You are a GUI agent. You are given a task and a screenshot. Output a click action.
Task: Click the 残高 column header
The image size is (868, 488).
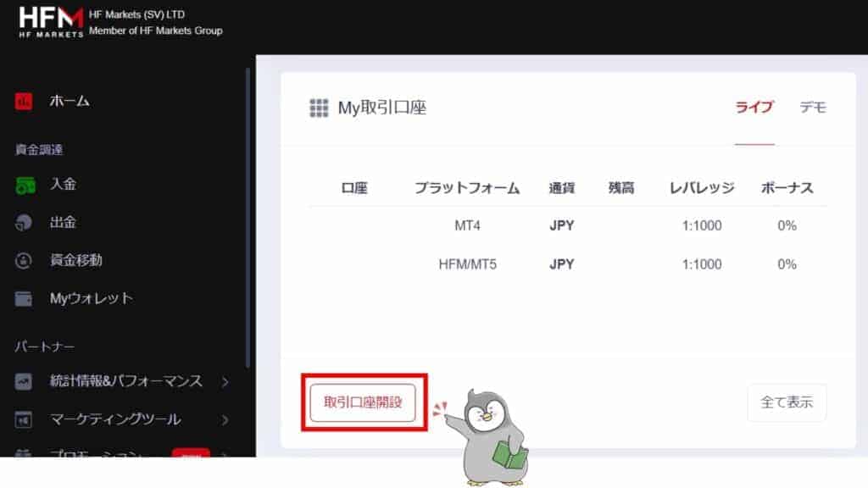[x=621, y=188]
